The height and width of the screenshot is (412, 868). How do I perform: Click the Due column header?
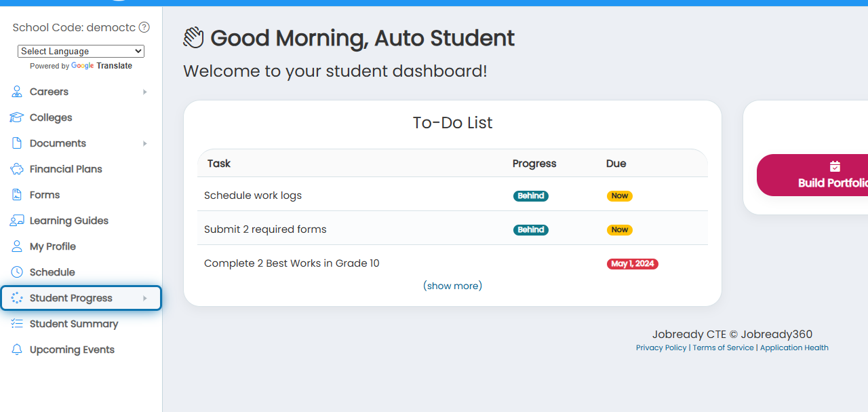point(616,164)
